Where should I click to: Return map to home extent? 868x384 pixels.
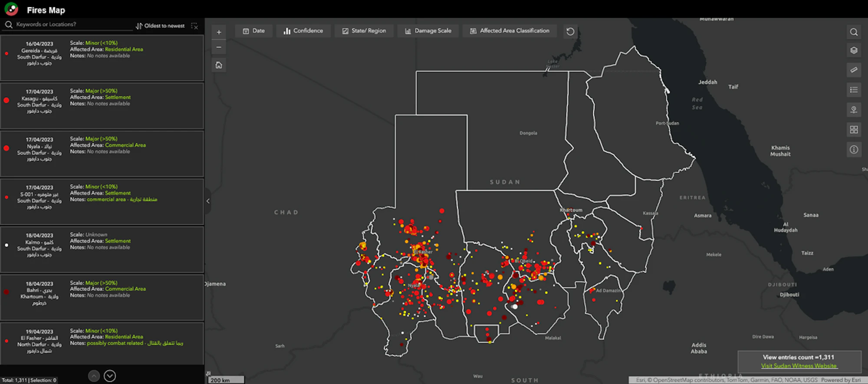[219, 65]
